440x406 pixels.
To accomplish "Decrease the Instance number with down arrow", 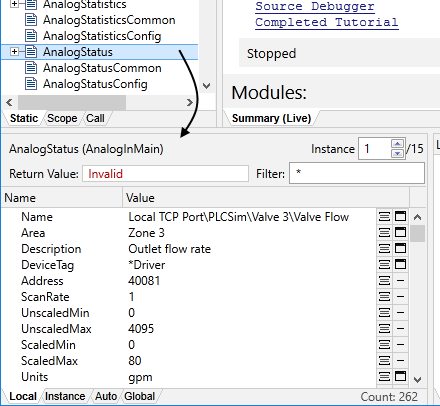I will 397,153.
